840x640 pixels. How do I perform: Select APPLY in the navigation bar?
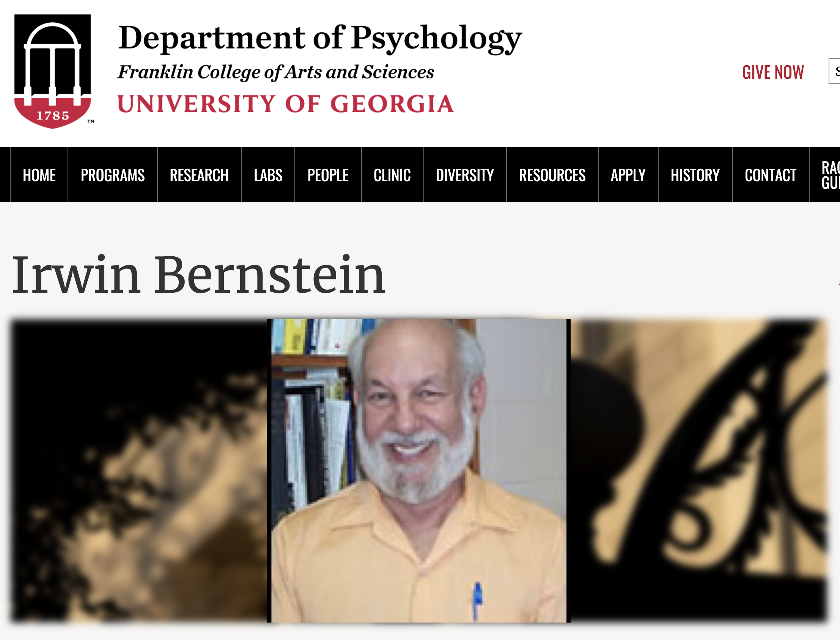(628, 175)
